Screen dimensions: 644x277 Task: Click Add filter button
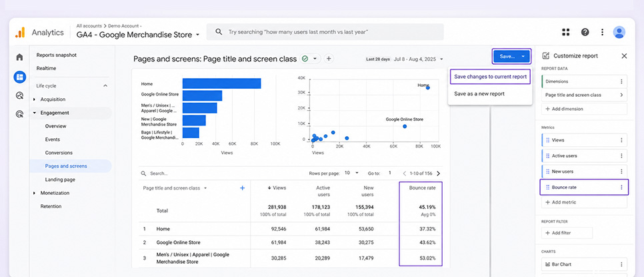(x=567, y=233)
